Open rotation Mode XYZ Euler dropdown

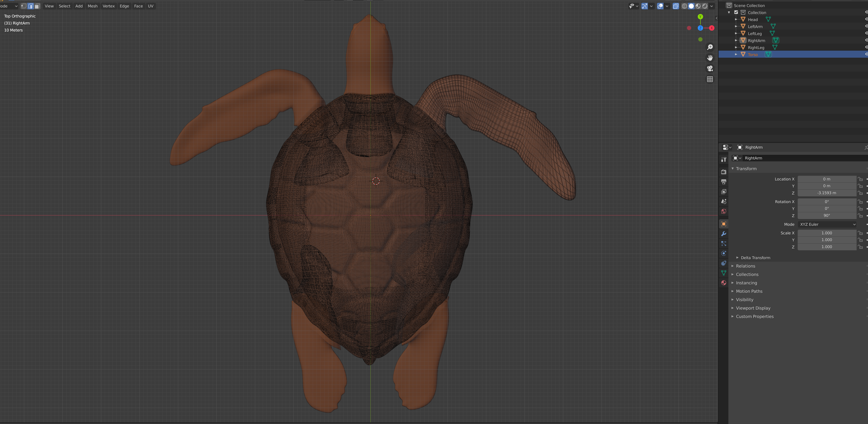[x=827, y=224]
